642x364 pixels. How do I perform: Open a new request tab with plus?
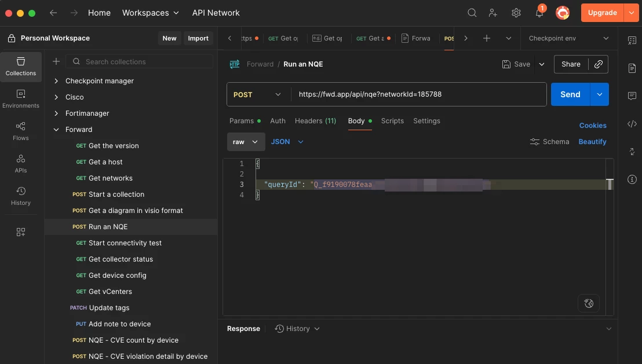pyautogui.click(x=486, y=38)
